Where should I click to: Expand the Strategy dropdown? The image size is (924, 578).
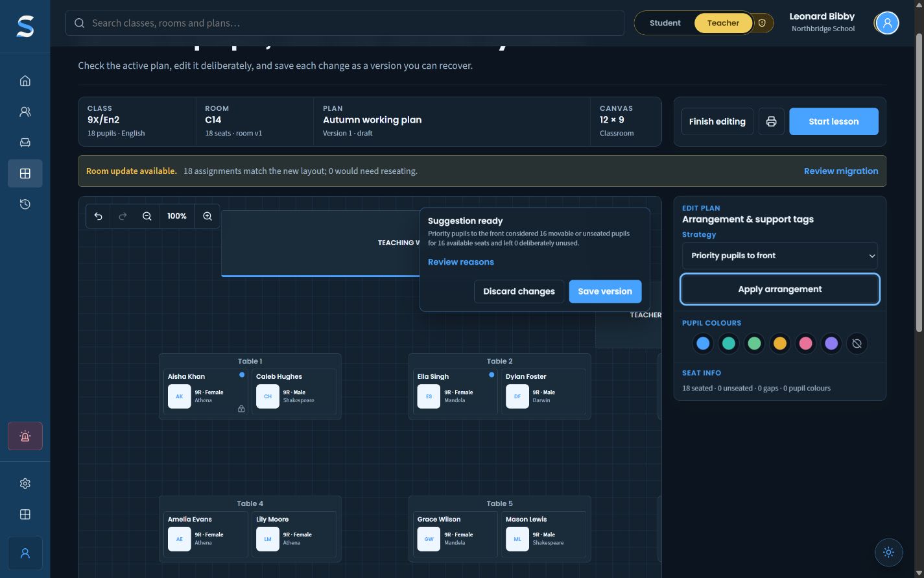[779, 256]
